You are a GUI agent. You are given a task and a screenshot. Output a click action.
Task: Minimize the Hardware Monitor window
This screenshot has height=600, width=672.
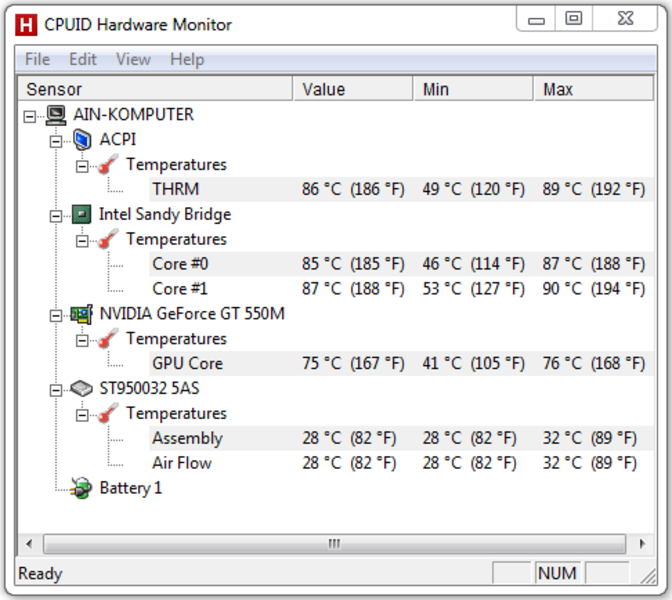(x=536, y=19)
